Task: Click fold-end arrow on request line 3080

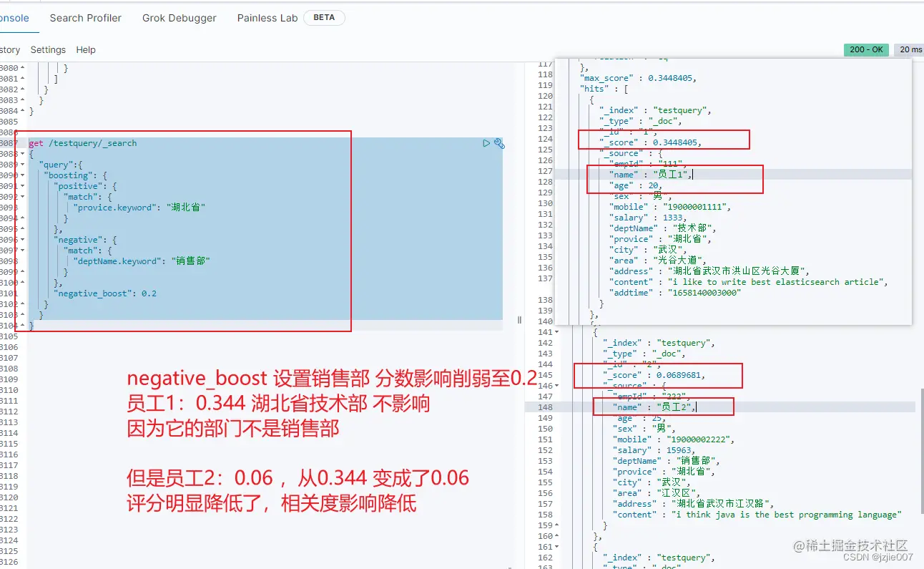Action: tap(23, 68)
